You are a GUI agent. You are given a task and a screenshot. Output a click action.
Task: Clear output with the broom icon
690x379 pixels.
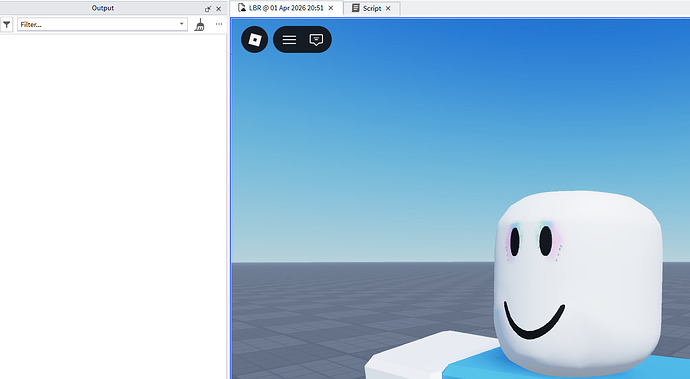200,25
